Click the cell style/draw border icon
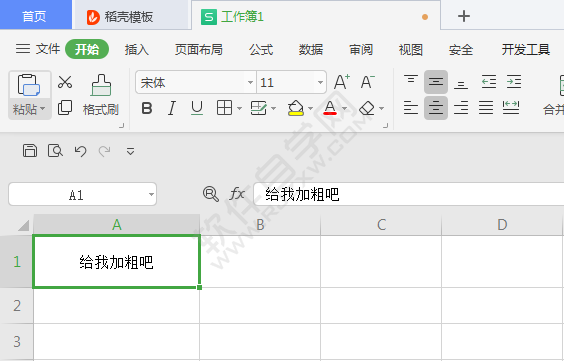 click(258, 108)
